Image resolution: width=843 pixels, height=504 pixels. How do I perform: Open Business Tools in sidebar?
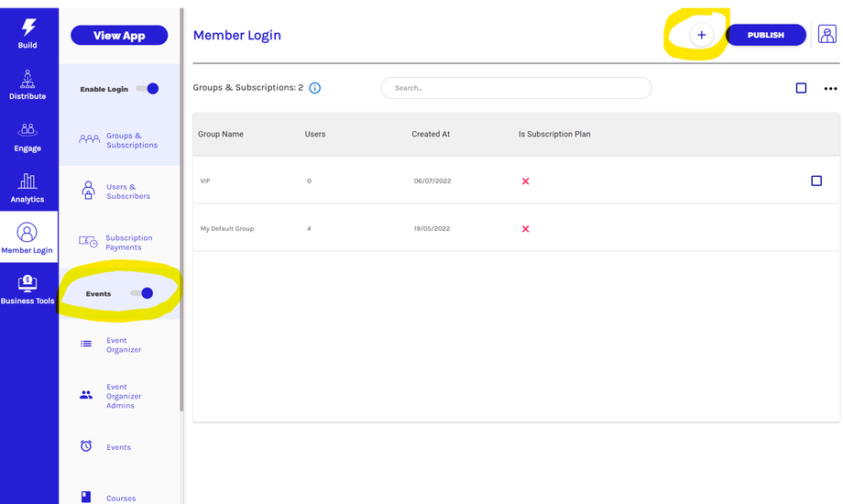pyautogui.click(x=28, y=288)
